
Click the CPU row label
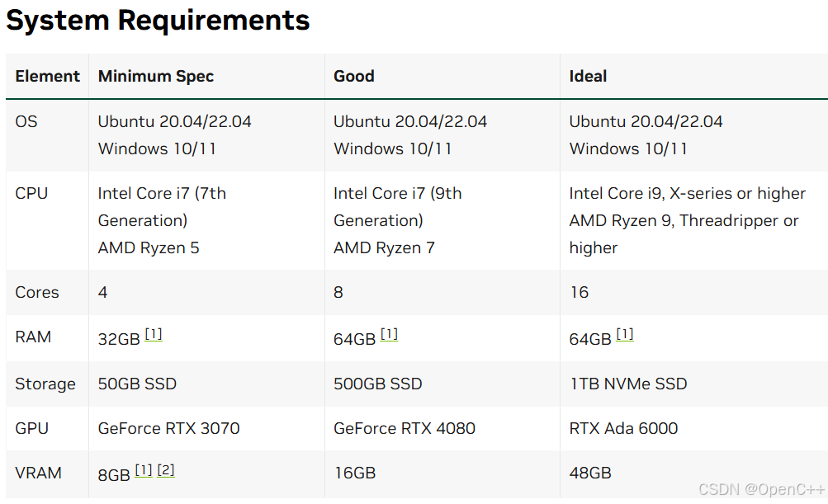[x=31, y=193]
